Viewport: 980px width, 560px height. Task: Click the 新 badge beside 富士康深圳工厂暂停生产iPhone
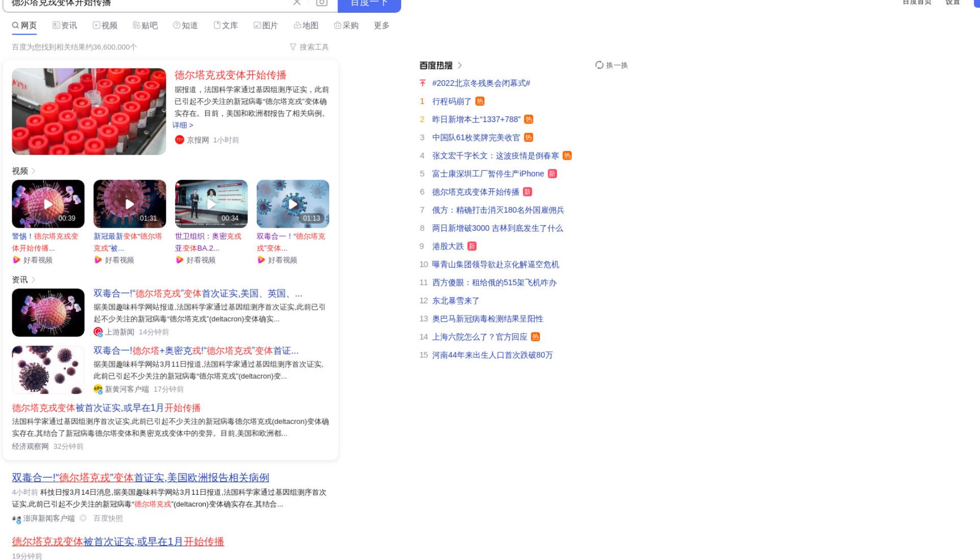552,174
